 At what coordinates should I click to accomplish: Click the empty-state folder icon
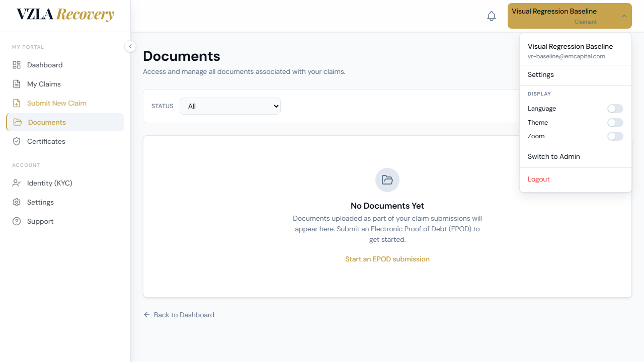coord(387,180)
